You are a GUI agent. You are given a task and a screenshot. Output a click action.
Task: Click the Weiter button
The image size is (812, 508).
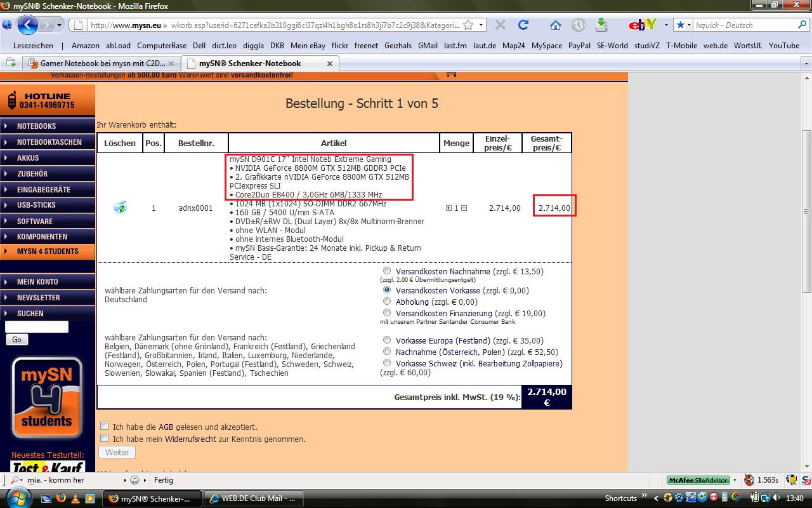117,452
